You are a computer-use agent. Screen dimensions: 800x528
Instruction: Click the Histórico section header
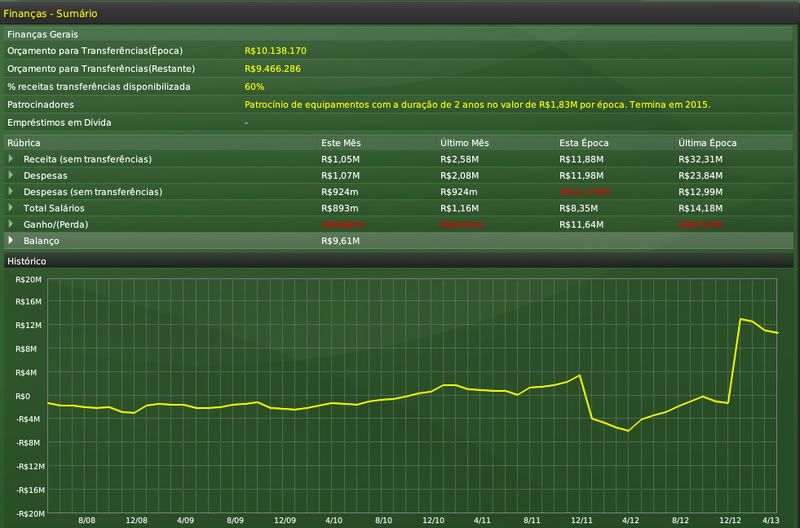tap(27, 261)
